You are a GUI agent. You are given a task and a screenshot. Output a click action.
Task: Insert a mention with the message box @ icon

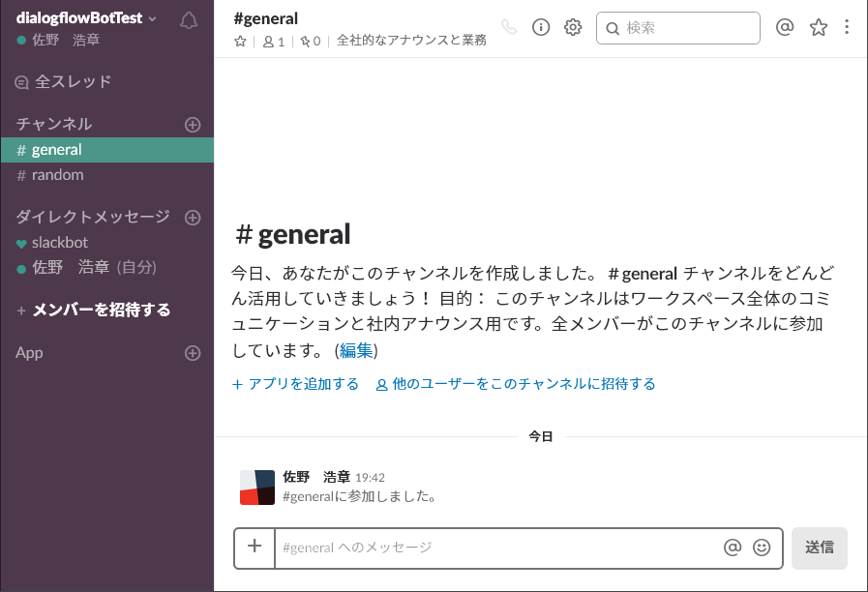pyautogui.click(x=732, y=548)
